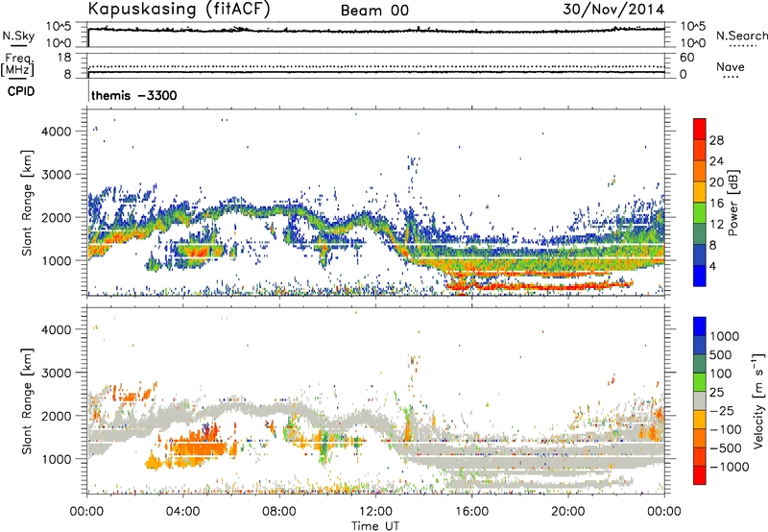
Task: Click the '08:00' time axis label
Action: [279, 512]
